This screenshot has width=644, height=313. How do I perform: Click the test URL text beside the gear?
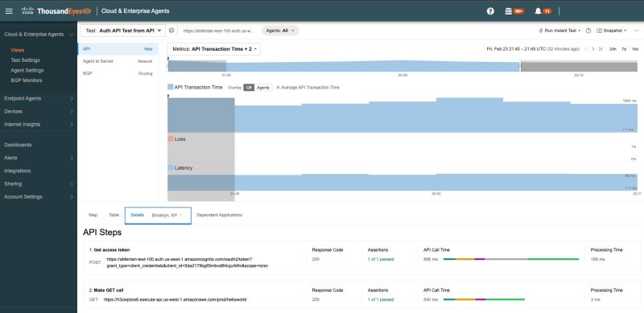tap(219, 31)
